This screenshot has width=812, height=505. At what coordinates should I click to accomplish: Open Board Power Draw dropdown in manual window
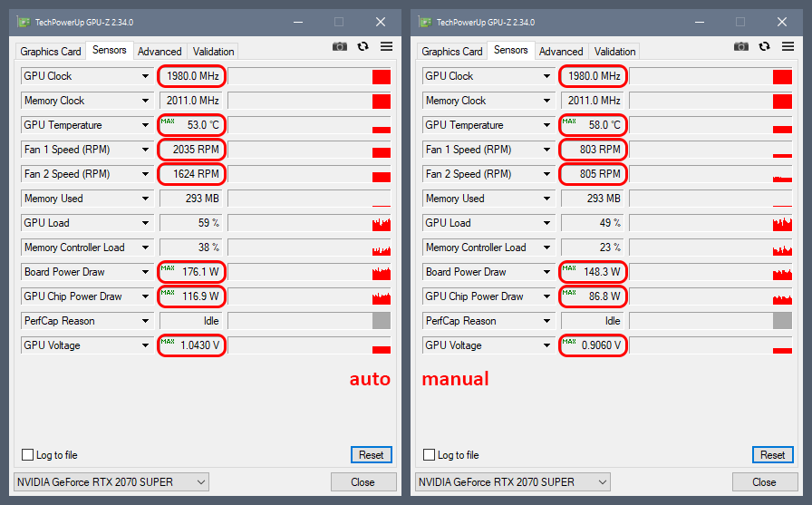[546, 272]
